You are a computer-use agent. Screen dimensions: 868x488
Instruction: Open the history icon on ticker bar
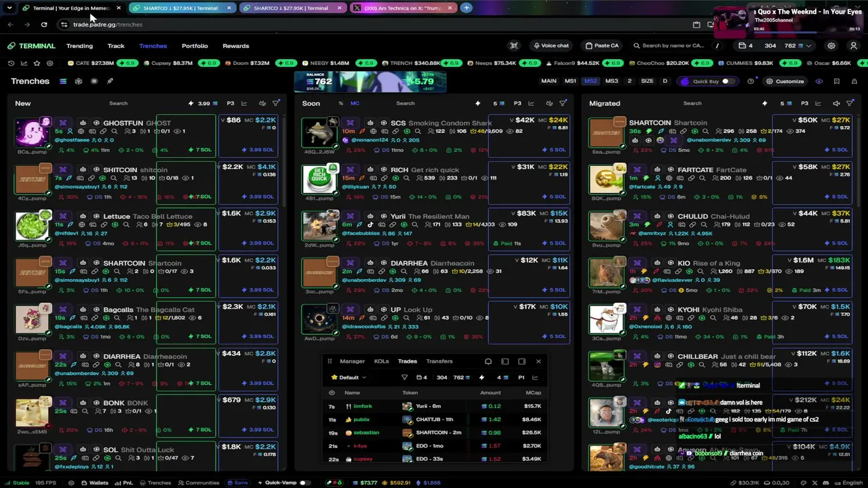click(11, 63)
